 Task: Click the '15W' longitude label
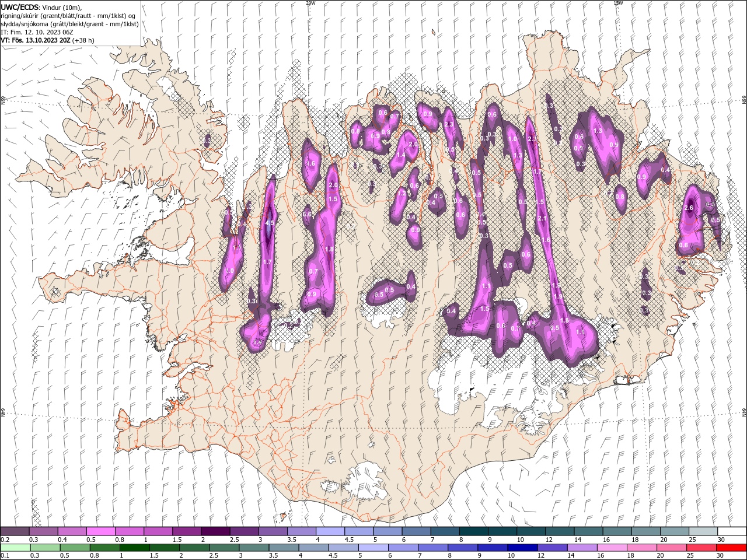pyautogui.click(x=618, y=3)
